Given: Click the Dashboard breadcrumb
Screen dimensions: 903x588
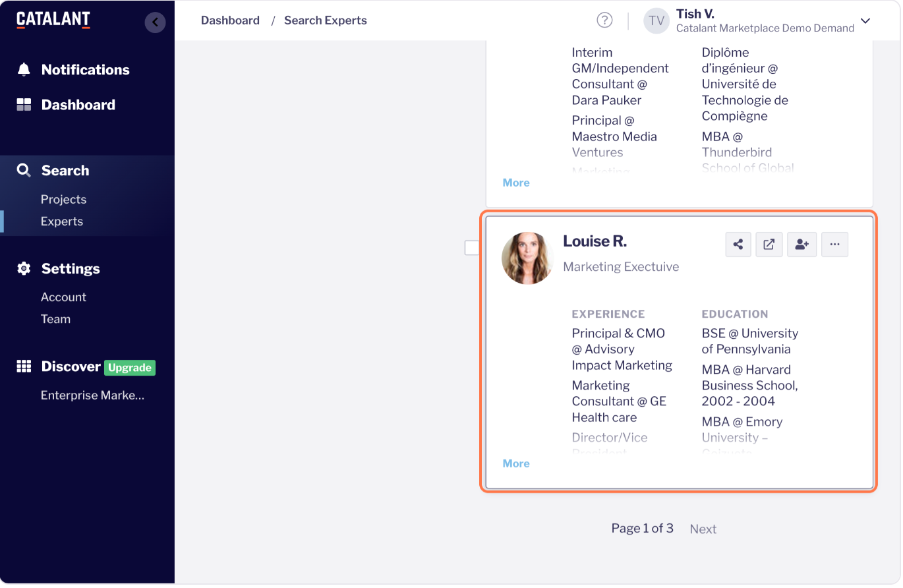Looking at the screenshot, I should tap(230, 20).
